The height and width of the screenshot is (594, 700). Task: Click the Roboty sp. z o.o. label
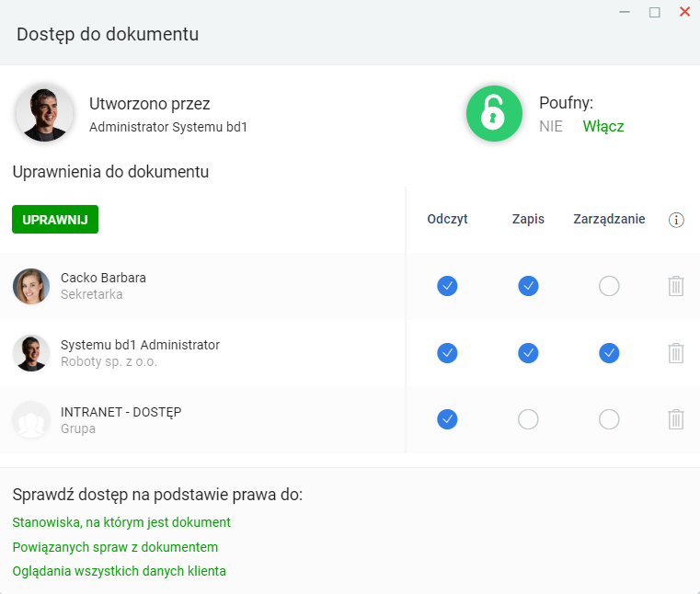click(x=109, y=361)
